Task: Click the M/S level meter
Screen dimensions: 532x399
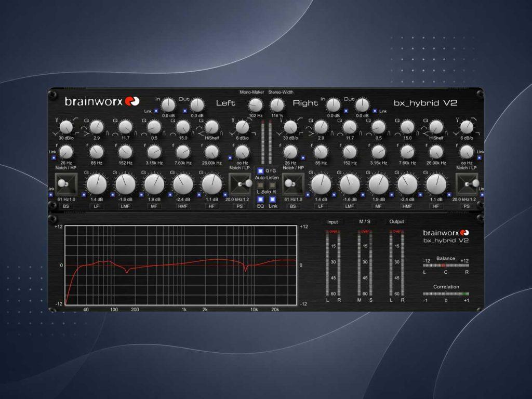Action: pos(365,263)
